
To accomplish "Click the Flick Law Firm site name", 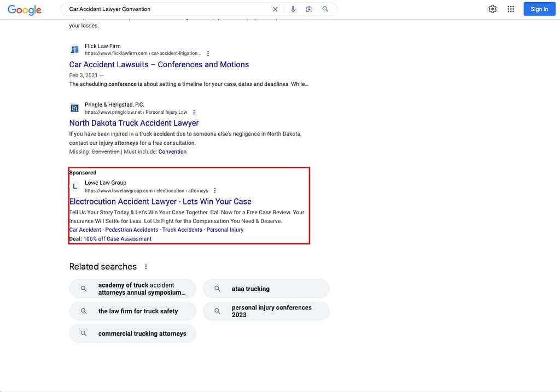I will pos(102,46).
